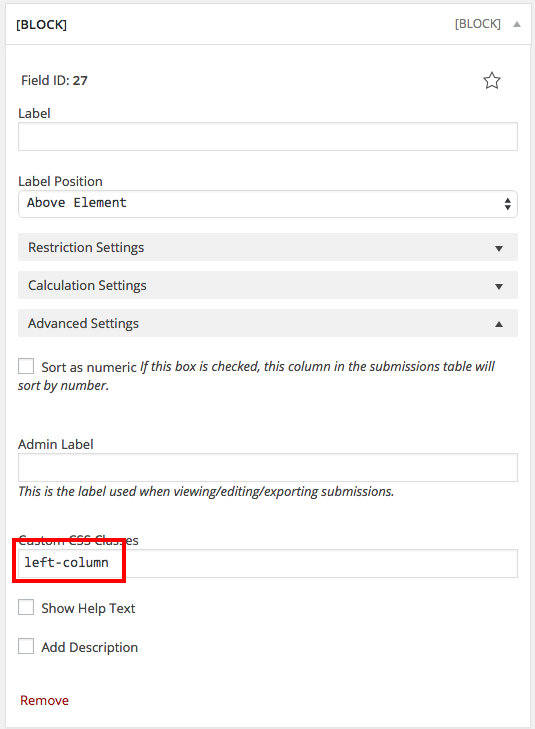Check the Show Help Text box
This screenshot has height=729, width=535.
point(26,607)
